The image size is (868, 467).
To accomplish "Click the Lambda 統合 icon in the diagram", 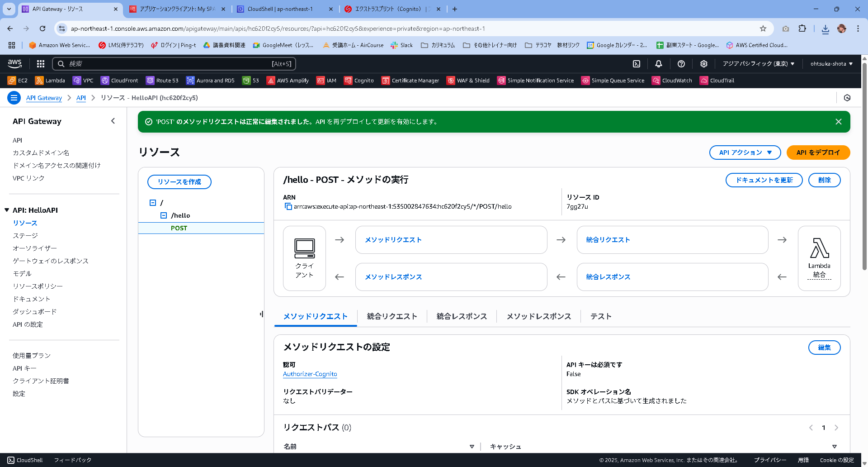I will point(819,258).
